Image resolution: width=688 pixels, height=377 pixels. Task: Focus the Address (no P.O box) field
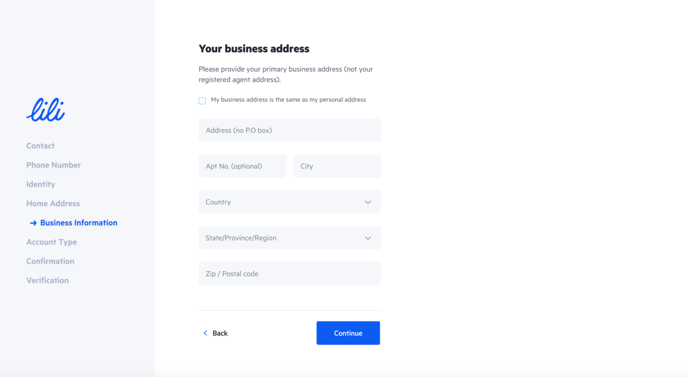pos(290,130)
